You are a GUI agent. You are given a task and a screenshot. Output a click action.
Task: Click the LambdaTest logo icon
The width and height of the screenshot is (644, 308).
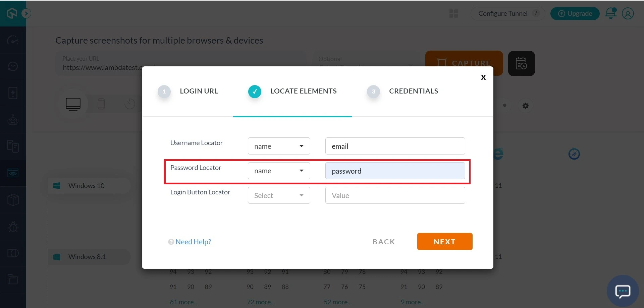12,13
